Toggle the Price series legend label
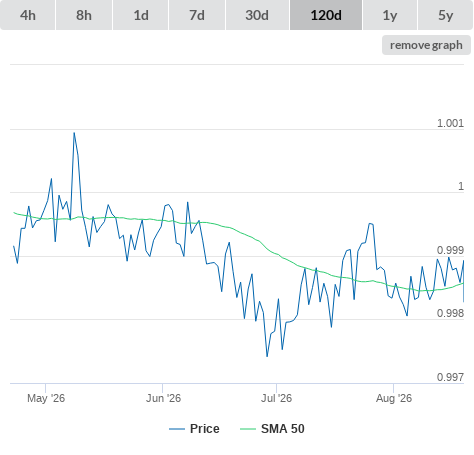The width and height of the screenshot is (474, 455). pos(205,429)
